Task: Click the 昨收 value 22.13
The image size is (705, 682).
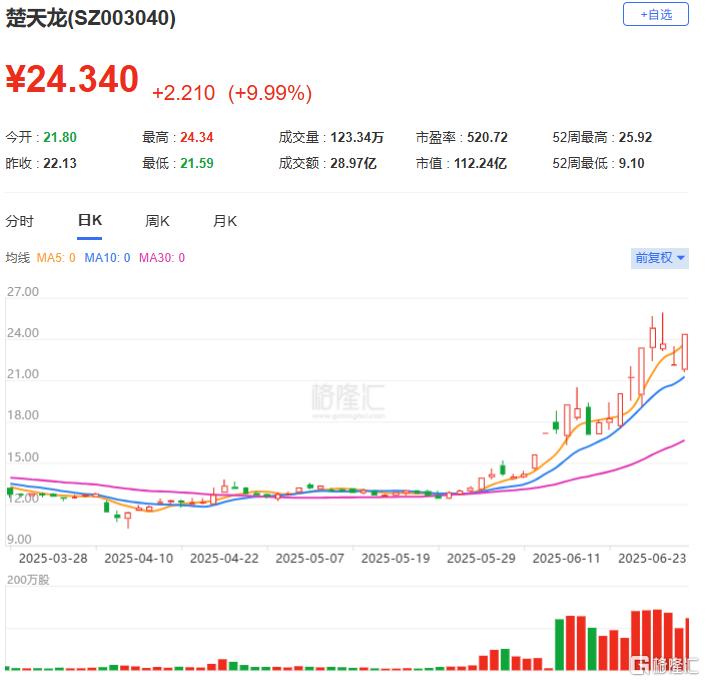Action: tap(60, 163)
